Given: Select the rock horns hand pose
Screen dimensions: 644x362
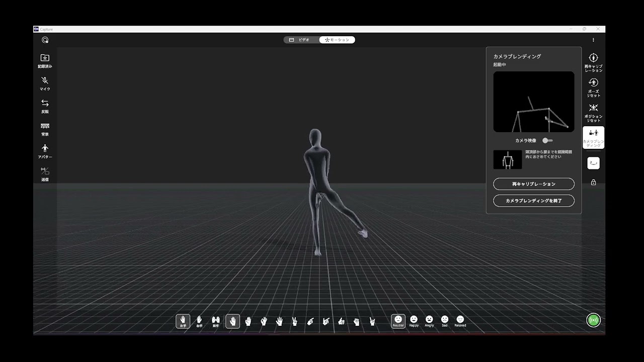Looking at the screenshot, I should coord(372,321).
